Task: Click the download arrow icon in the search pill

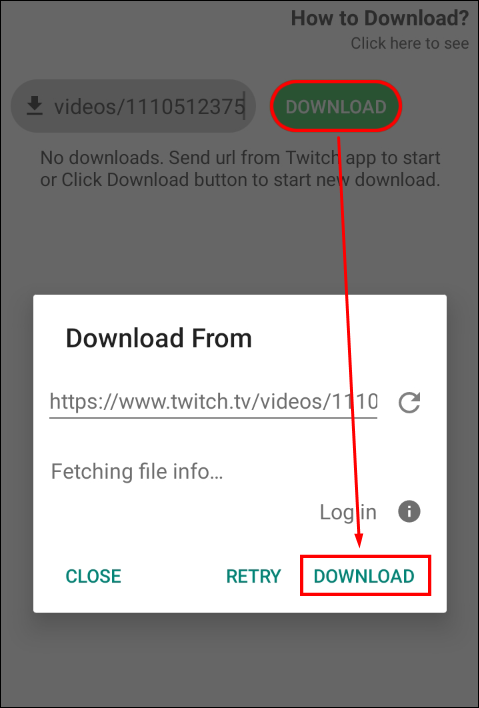Action: pos(34,107)
